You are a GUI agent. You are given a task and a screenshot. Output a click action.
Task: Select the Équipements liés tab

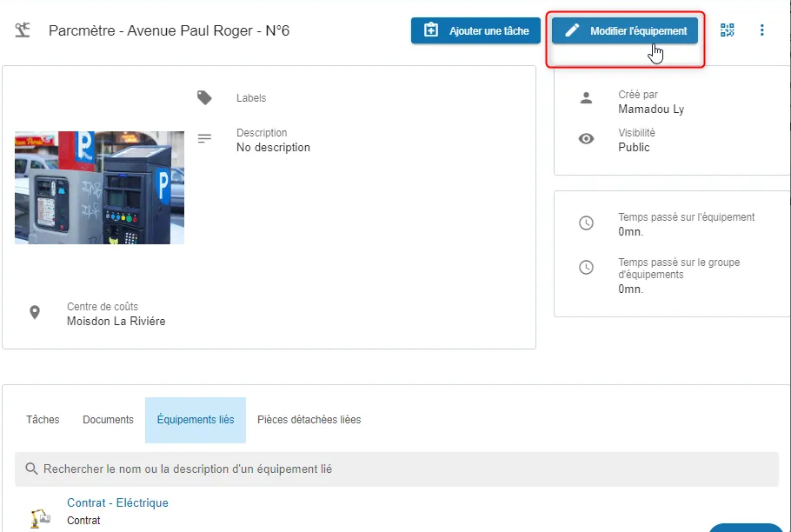[196, 420]
